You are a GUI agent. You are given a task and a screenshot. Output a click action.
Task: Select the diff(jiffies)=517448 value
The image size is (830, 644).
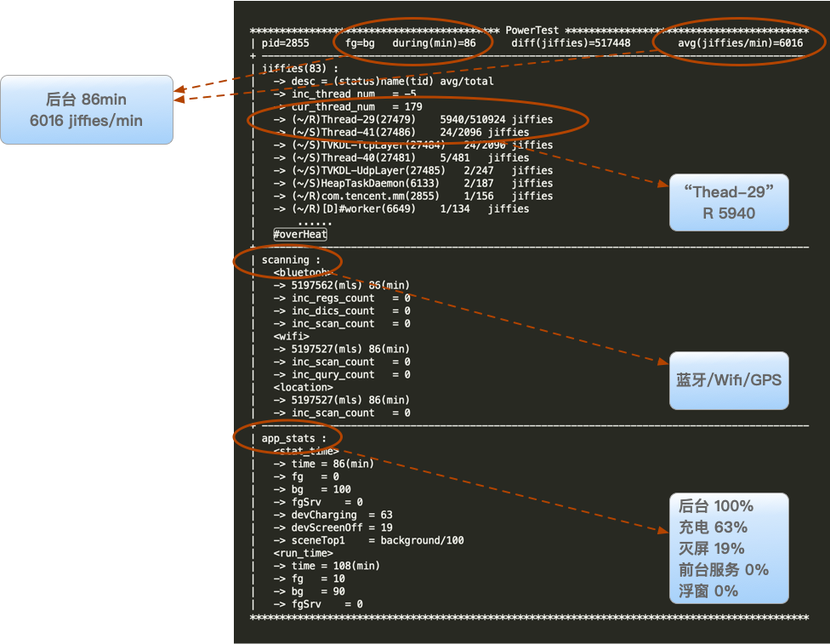click(x=571, y=43)
